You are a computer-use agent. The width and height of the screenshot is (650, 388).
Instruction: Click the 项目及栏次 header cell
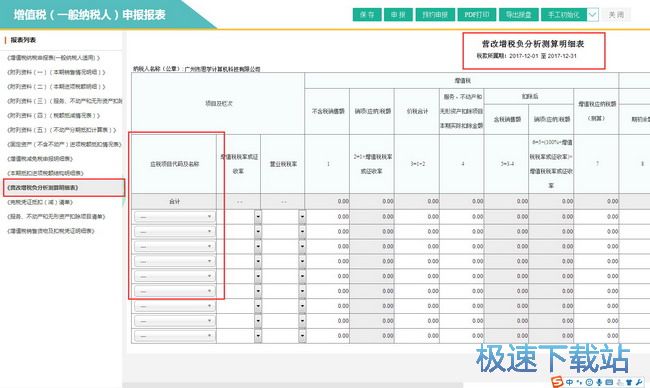coord(218,104)
